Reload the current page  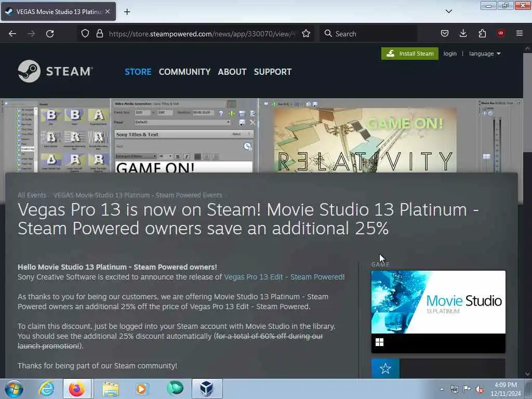pyautogui.click(x=50, y=34)
